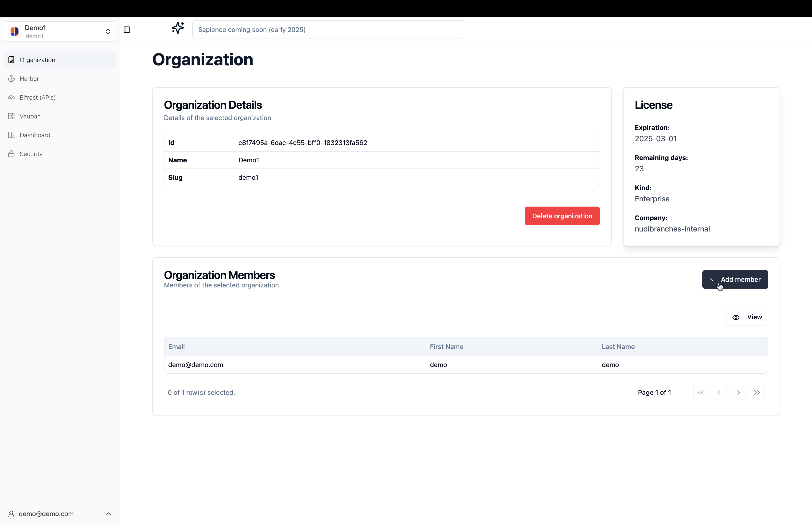Click the company nudibranches-internal text
The image size is (812, 525).
[672, 229]
